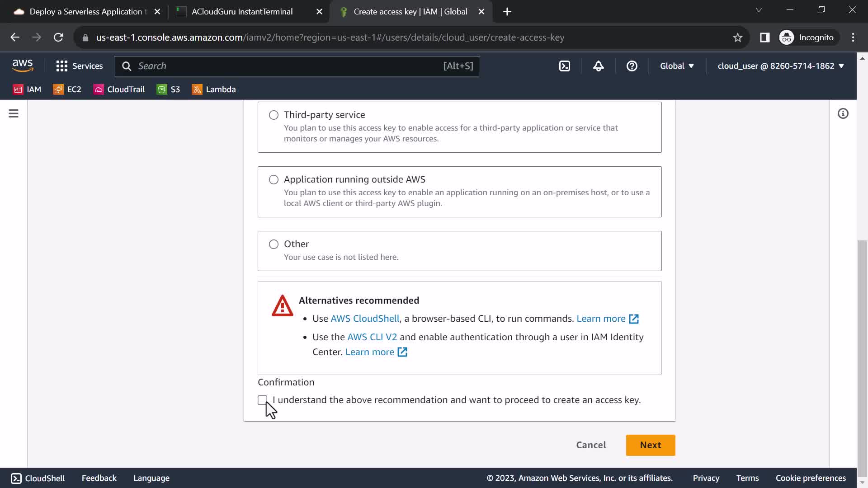
Task: Open the hamburger side navigation menu
Action: [x=14, y=113]
